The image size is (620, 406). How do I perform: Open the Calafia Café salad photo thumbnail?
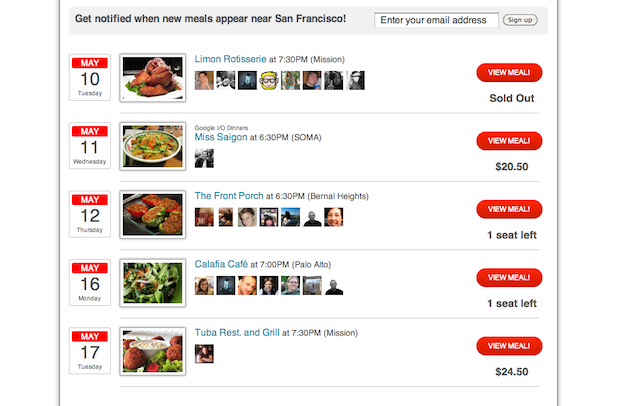(x=153, y=283)
